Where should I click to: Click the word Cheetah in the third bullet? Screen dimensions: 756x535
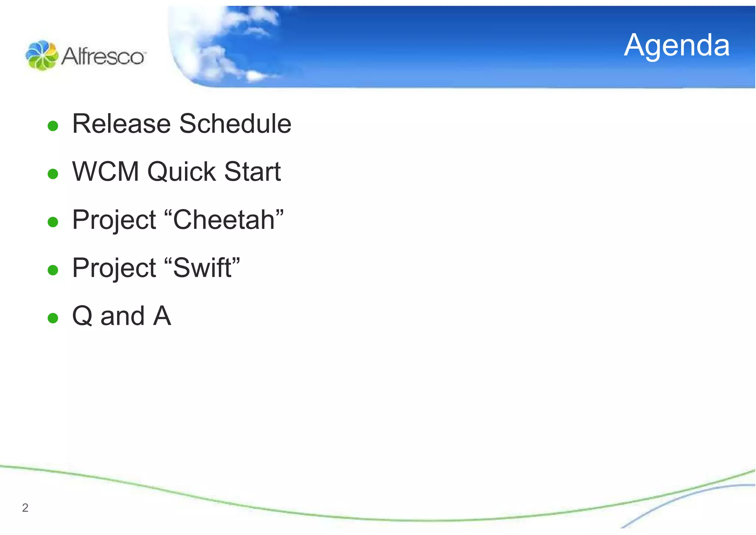tap(224, 220)
